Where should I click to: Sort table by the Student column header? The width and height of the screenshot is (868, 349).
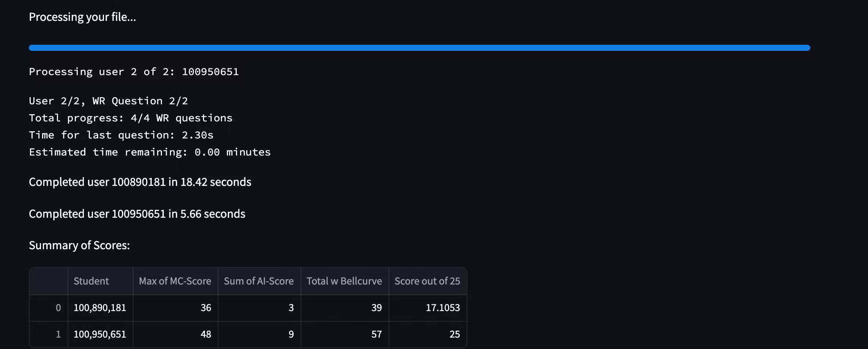pos(100,281)
